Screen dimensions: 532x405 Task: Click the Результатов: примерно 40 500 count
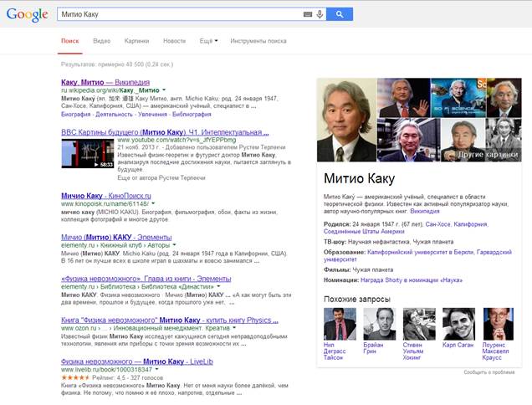pos(117,64)
